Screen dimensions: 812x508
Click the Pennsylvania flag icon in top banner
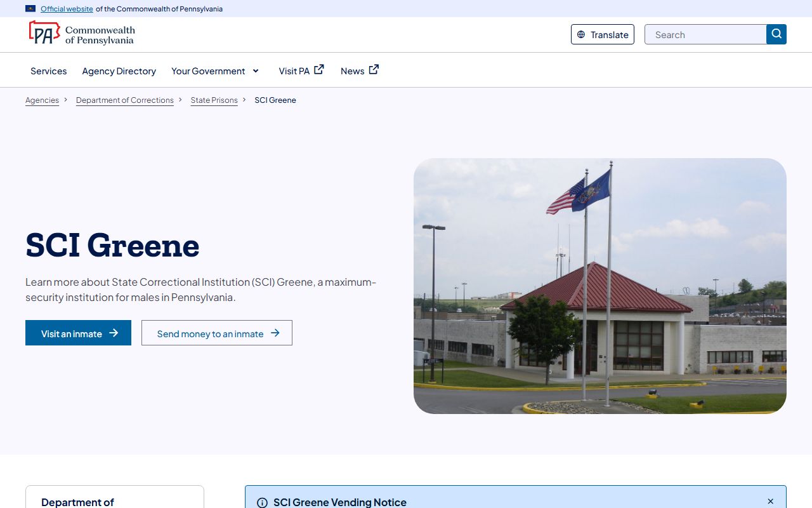pyautogui.click(x=30, y=9)
